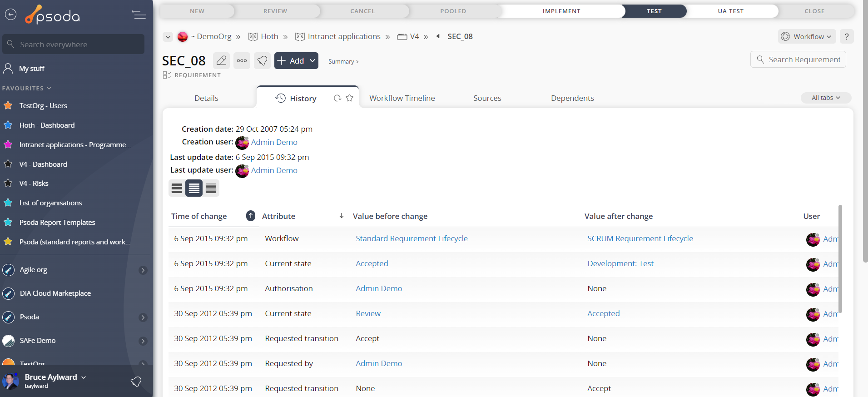The height and width of the screenshot is (397, 868).
Task: Open My stuff in the sidebar
Action: pyautogui.click(x=32, y=69)
